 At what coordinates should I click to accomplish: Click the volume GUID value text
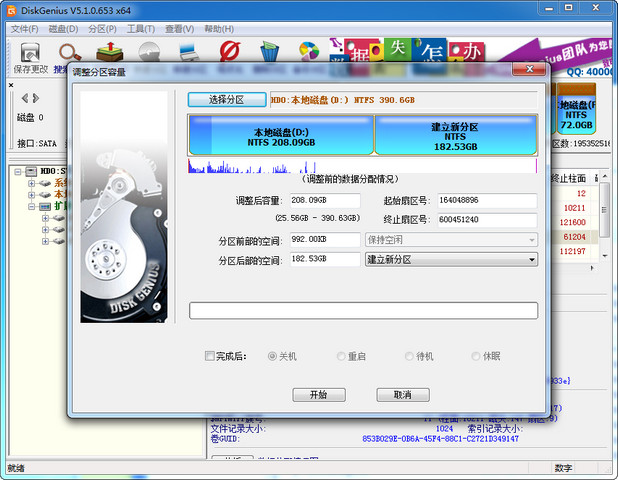[x=440, y=439]
